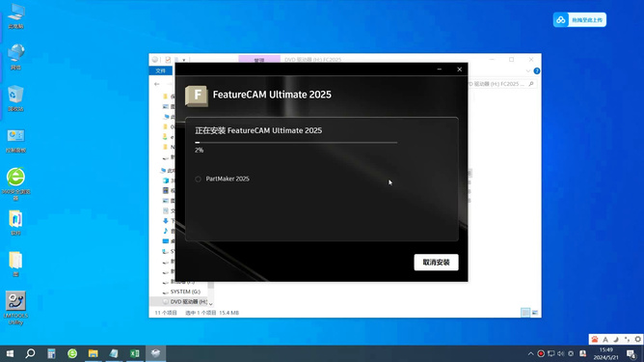Click the Explorer navigation pane scroll-down arrow

pyautogui.click(x=211, y=303)
